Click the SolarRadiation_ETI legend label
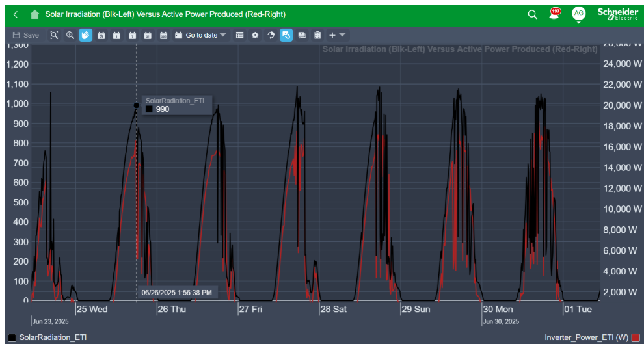 (x=53, y=337)
